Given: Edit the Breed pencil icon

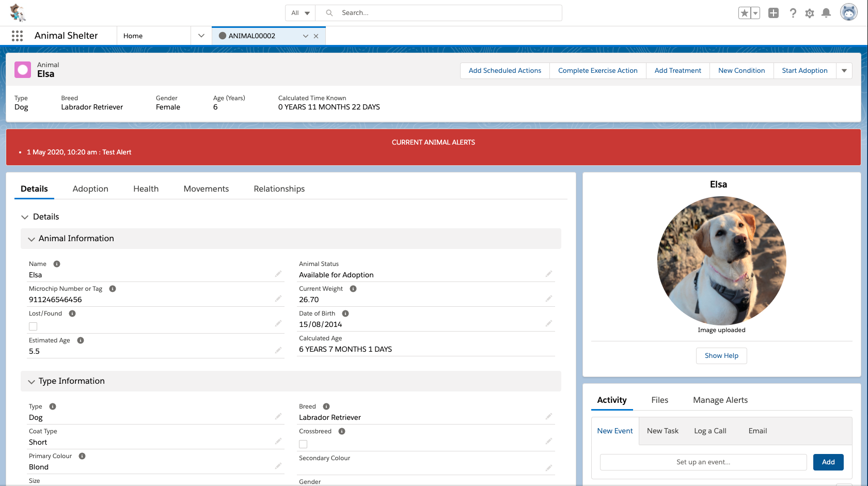Looking at the screenshot, I should click(x=549, y=416).
